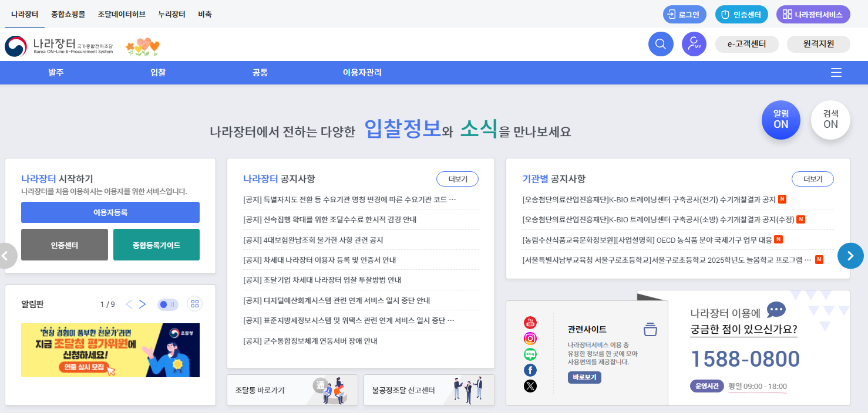Click the 1588-0800 phone number
The width and height of the screenshot is (868, 413).
point(745,359)
